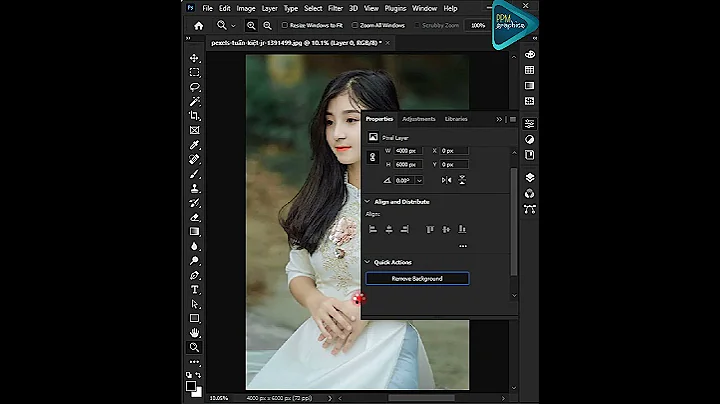Open the Channels panel icon
Image resolution: width=720 pixels, height=404 pixels.
pos(529,193)
